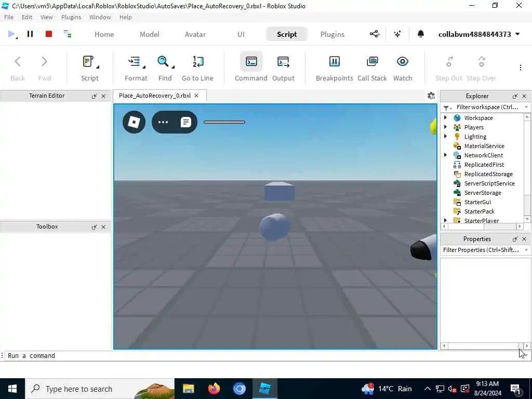The height and width of the screenshot is (399, 532).
Task: Switch to the UI ribbon tab
Action: 241,34
